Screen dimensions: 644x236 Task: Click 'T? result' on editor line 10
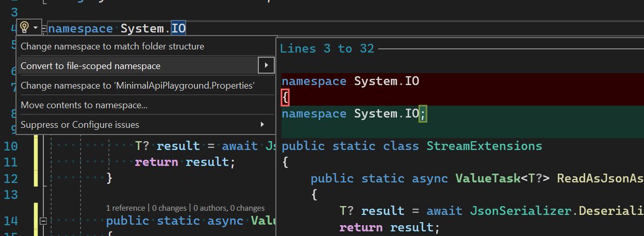[x=167, y=146]
